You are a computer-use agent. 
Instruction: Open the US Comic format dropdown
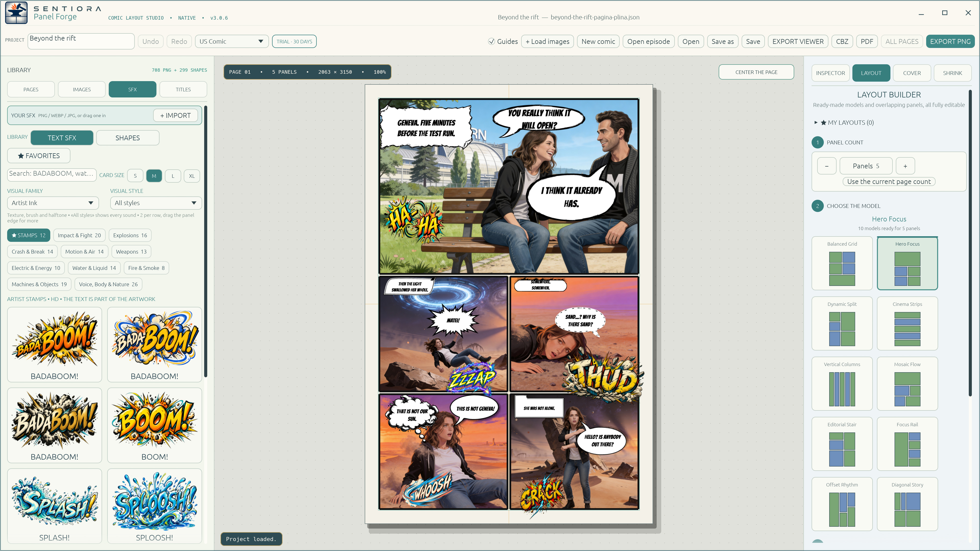[232, 41]
